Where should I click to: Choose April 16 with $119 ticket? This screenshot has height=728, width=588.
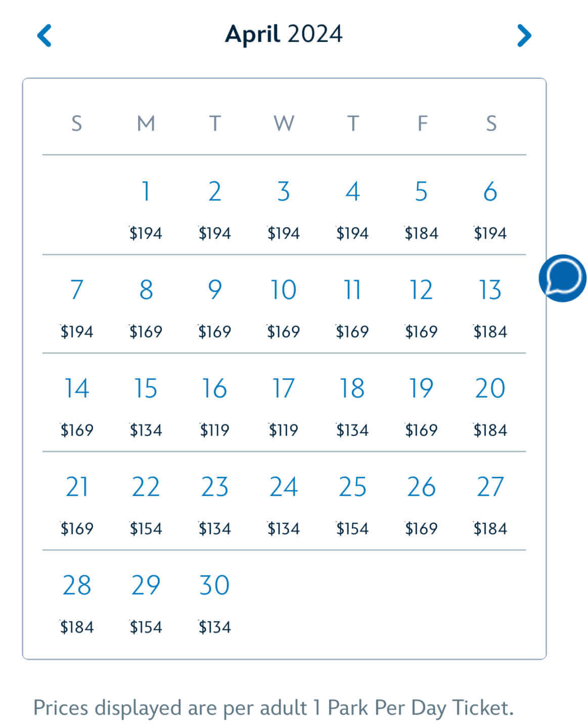[x=214, y=406]
